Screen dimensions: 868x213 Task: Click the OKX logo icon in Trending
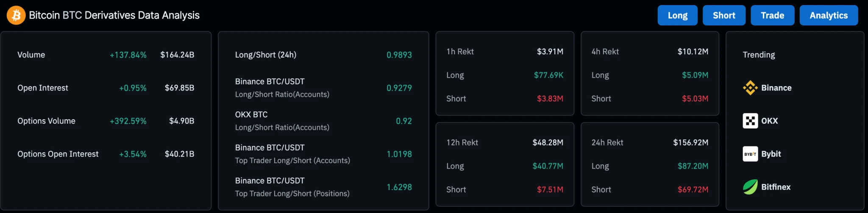(x=750, y=121)
